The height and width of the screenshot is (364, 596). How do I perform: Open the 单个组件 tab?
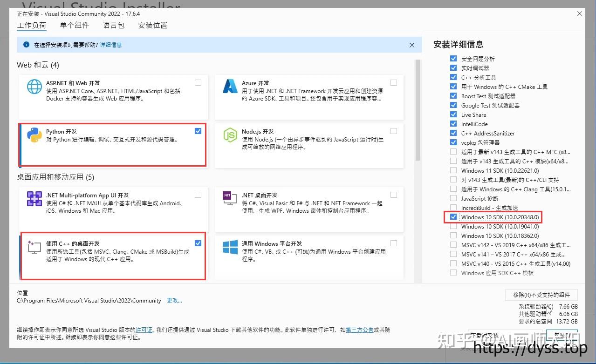tap(75, 25)
